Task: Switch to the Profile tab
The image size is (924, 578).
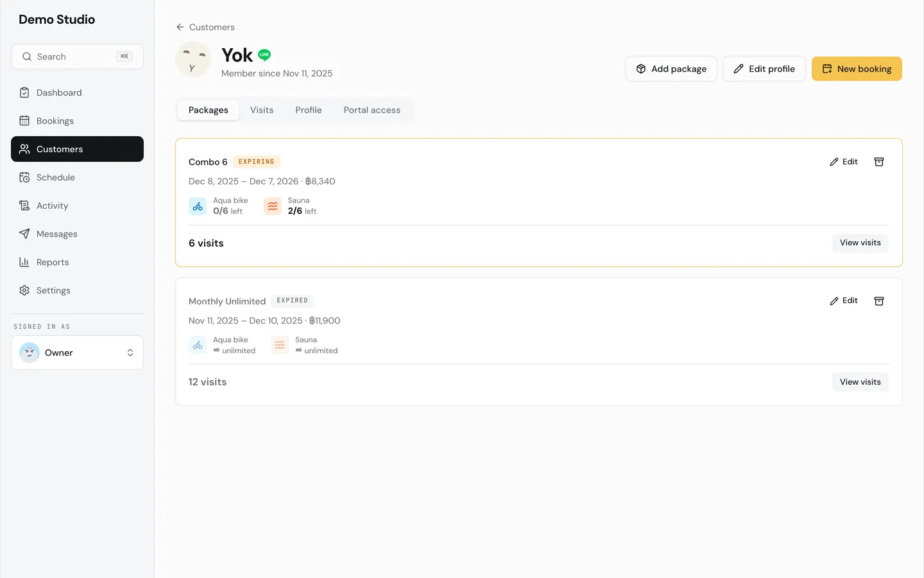Action: pyautogui.click(x=309, y=110)
